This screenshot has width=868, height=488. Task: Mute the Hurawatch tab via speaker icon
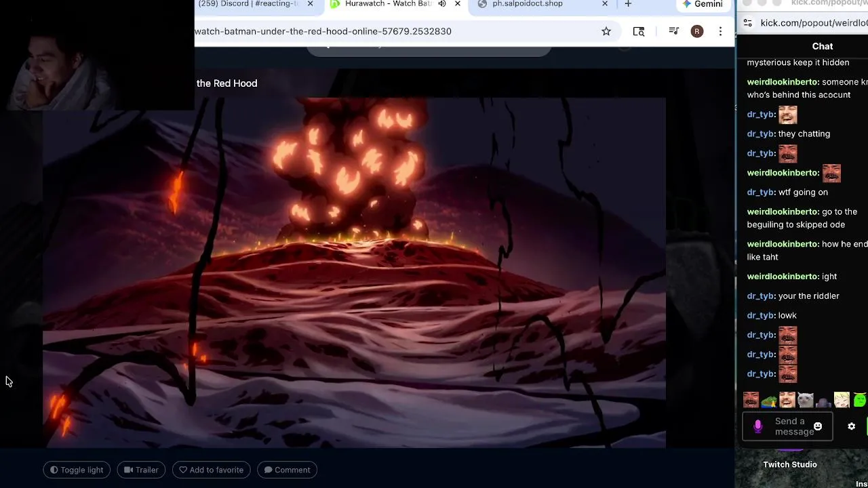click(442, 4)
